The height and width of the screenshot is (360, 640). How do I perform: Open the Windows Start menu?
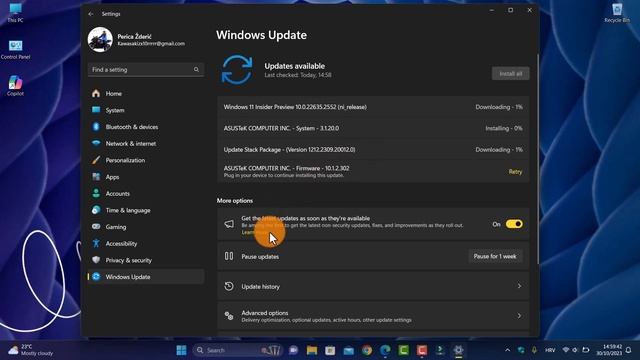point(182,350)
